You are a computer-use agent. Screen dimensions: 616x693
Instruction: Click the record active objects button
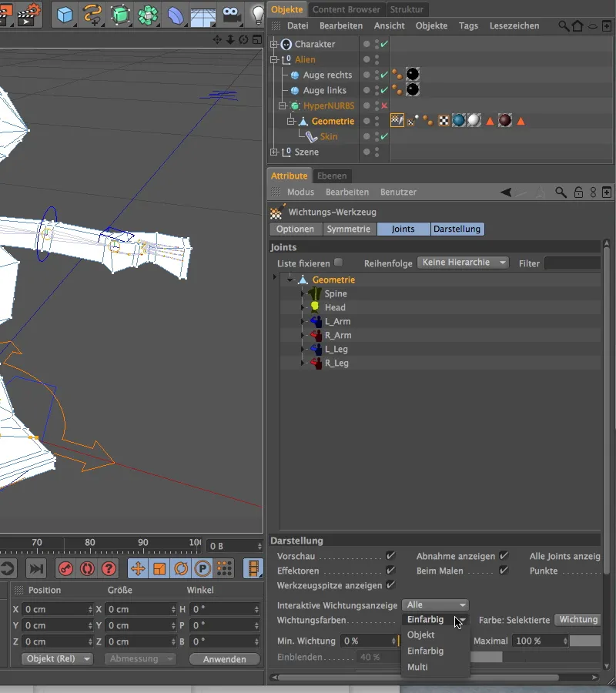point(65,568)
